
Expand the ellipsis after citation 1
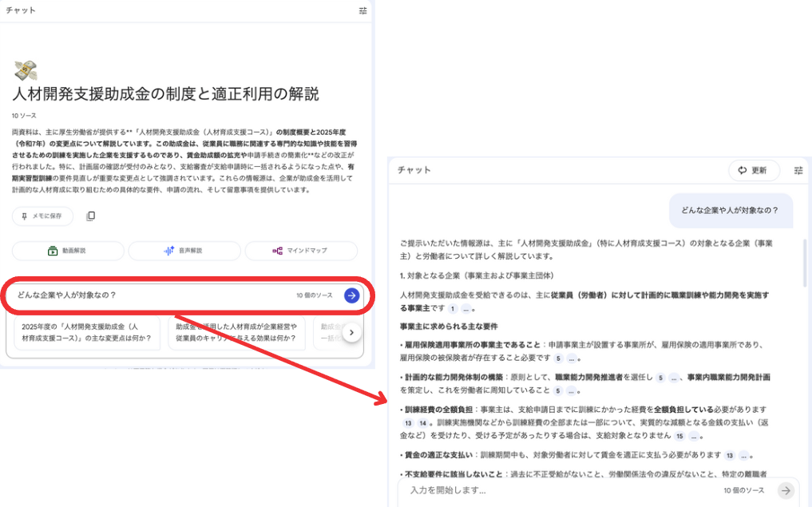pos(465,308)
